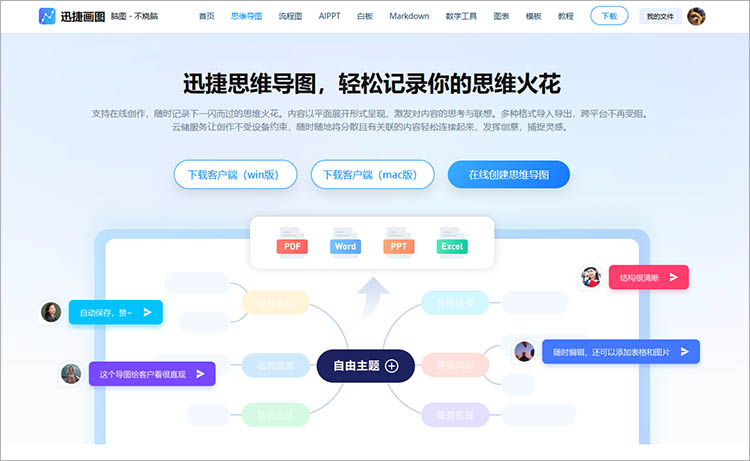This screenshot has height=461, width=750.
Task: Click the Excel export format icon
Action: click(452, 243)
